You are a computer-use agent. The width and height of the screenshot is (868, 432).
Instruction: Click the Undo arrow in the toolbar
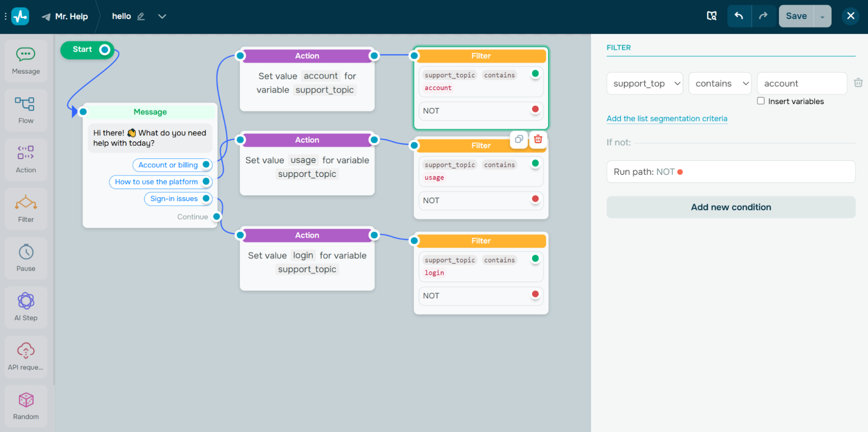tap(739, 16)
